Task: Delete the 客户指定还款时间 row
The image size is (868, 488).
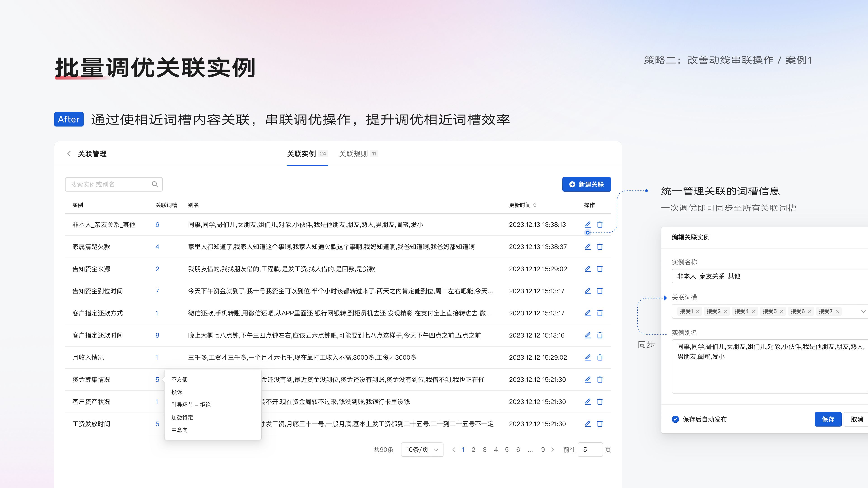Action: coord(600,335)
